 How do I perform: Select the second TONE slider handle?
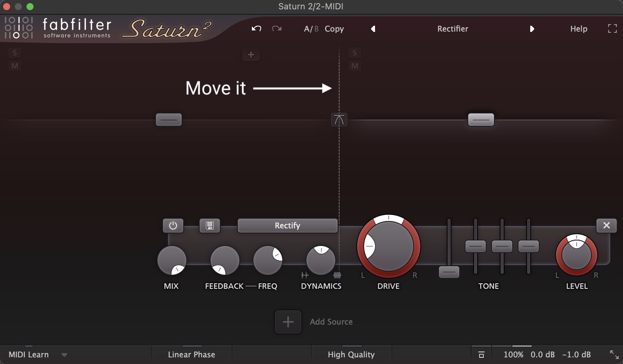(x=476, y=246)
